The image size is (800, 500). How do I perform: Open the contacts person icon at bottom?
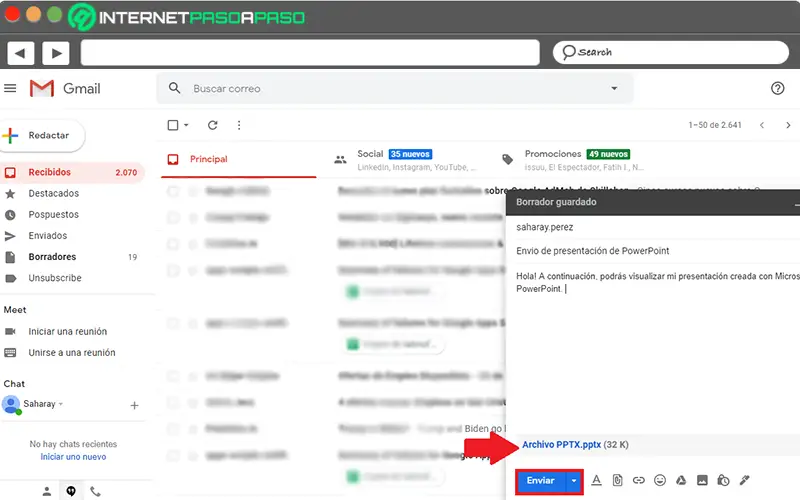(46, 491)
